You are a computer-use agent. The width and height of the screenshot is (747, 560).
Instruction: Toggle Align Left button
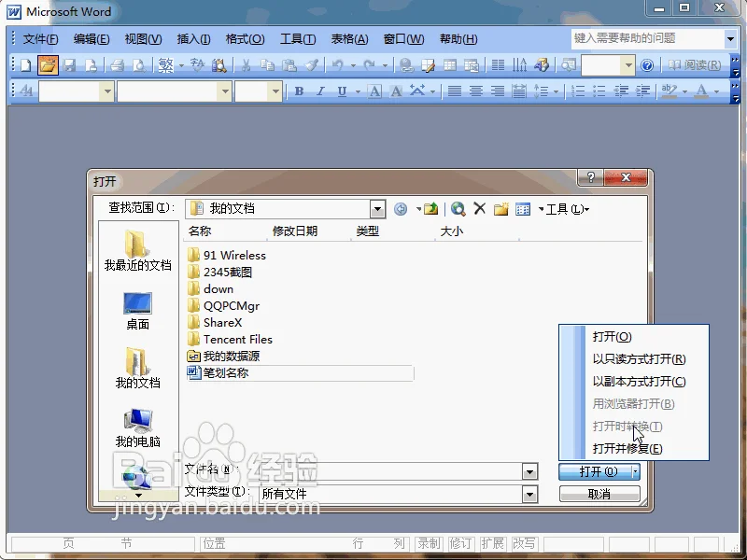(x=455, y=91)
